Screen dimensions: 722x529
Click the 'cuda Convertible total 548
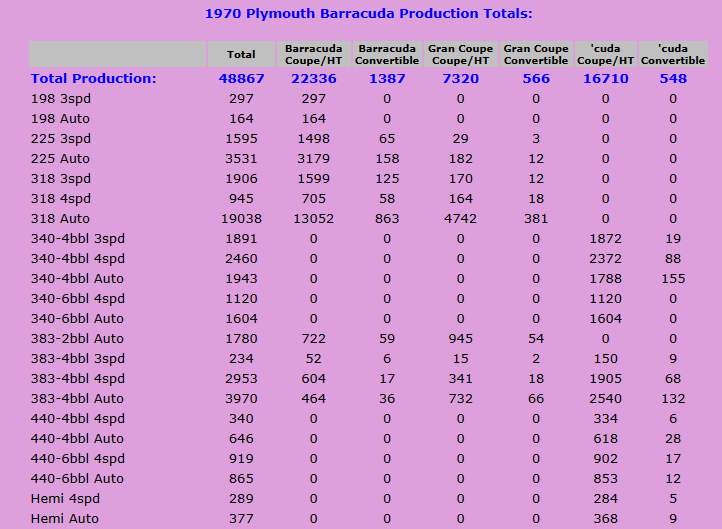(673, 78)
